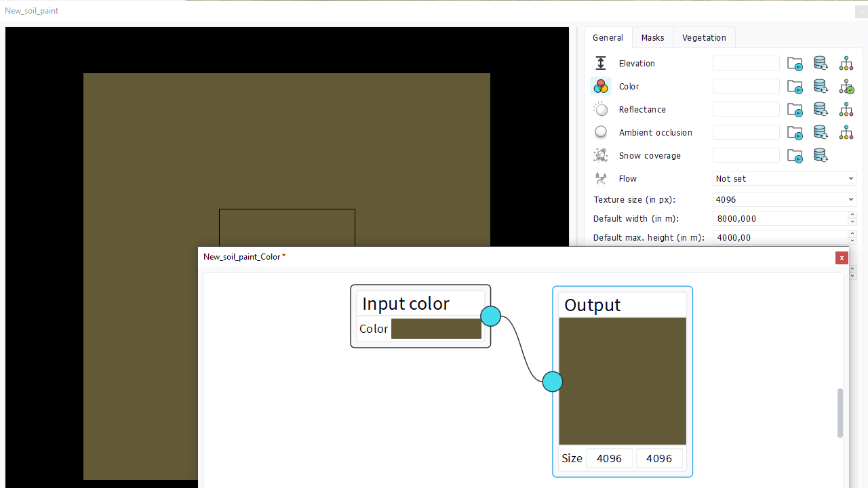Click the Color node graph icon with checkmark

pos(846,87)
